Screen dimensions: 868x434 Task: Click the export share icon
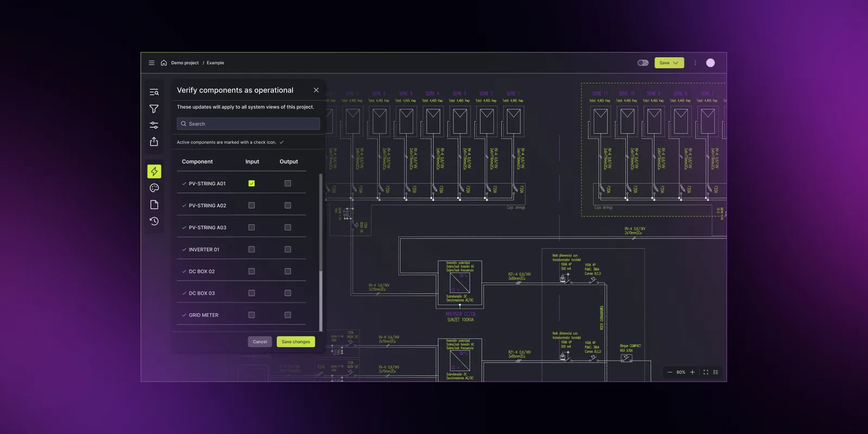click(x=154, y=142)
